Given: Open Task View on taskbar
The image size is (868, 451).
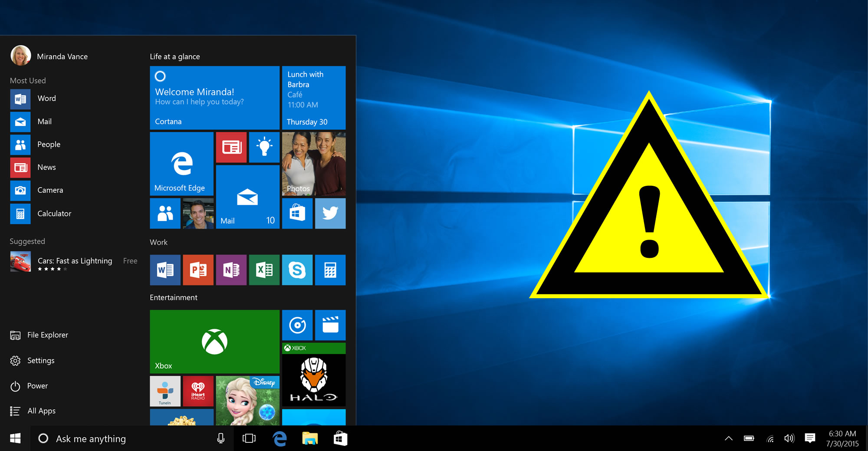Looking at the screenshot, I should coord(249,438).
